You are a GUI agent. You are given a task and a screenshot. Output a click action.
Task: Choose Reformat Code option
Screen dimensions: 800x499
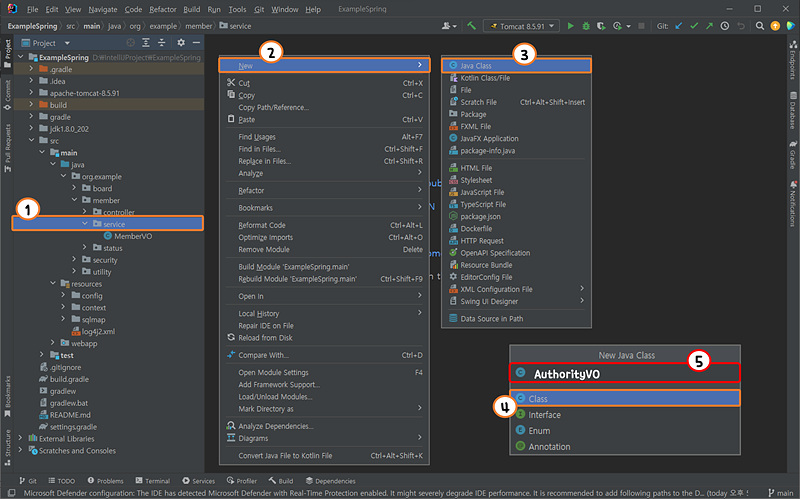click(x=324, y=225)
